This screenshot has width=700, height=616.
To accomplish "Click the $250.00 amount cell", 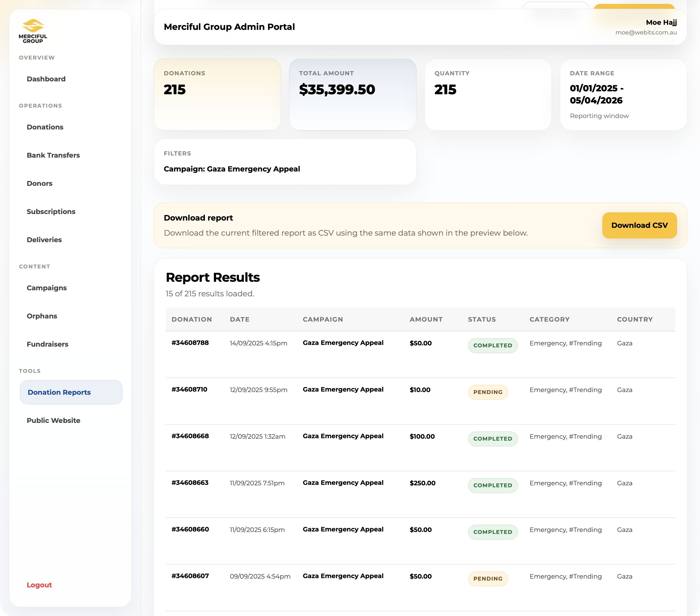I will 422,483.
